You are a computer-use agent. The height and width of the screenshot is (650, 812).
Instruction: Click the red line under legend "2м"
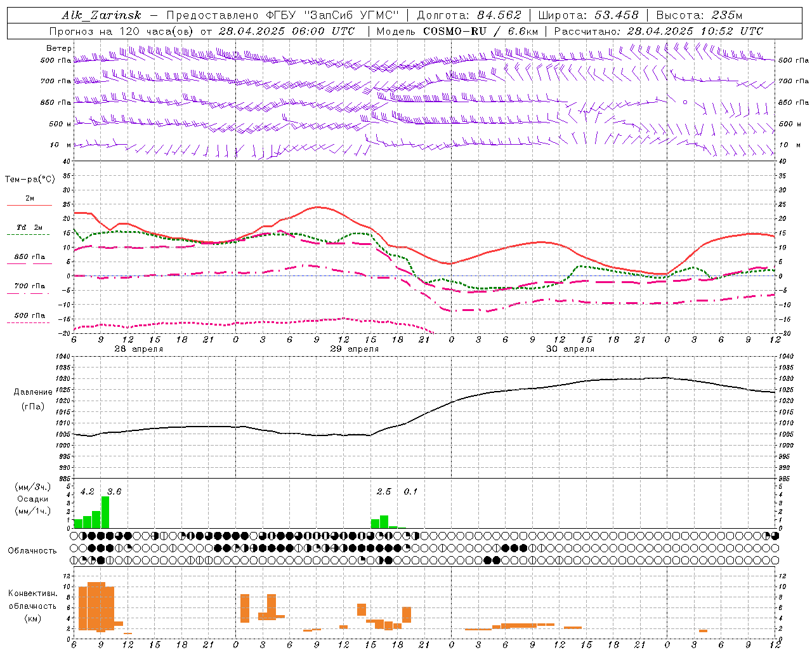click(29, 205)
